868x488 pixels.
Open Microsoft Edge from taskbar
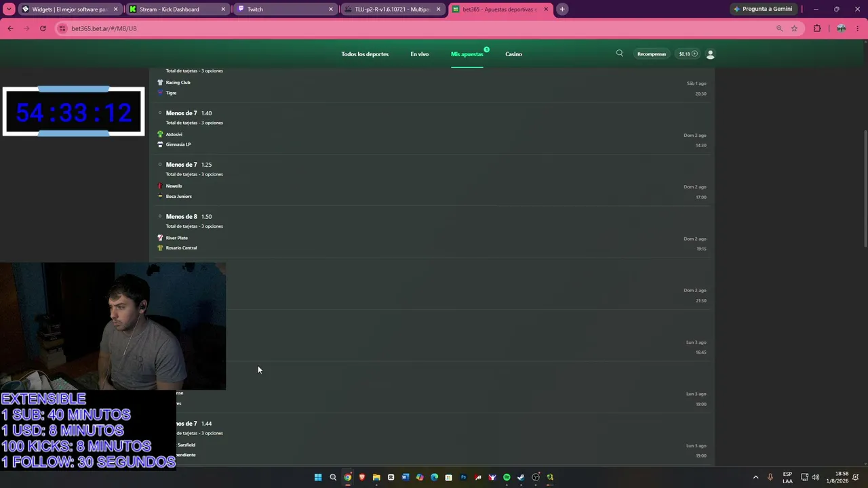pyautogui.click(x=434, y=477)
